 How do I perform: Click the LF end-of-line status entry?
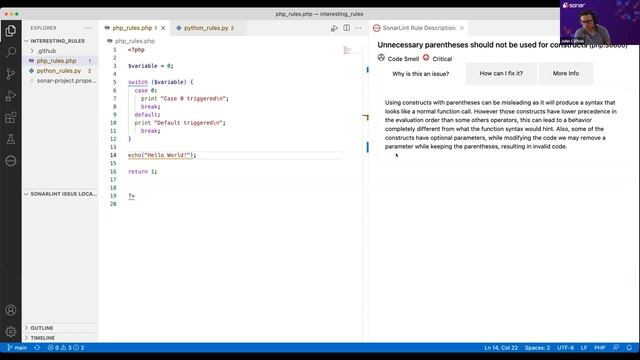tap(584, 348)
